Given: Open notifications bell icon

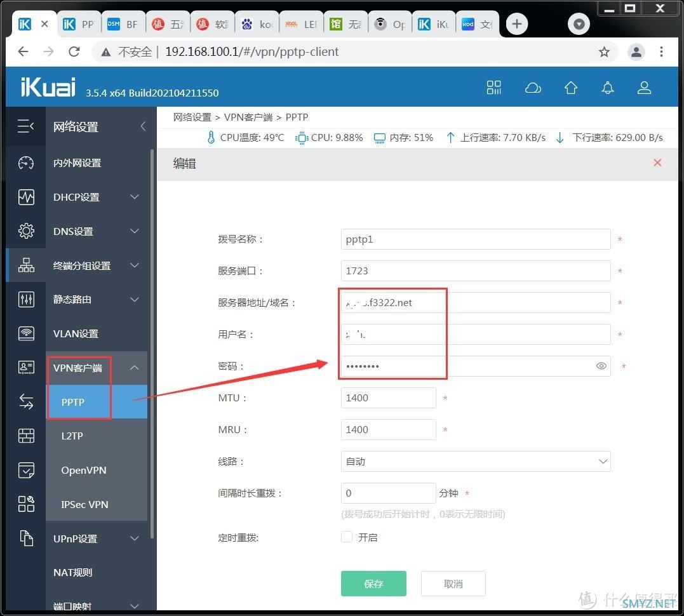Looking at the screenshot, I should click(x=608, y=88).
